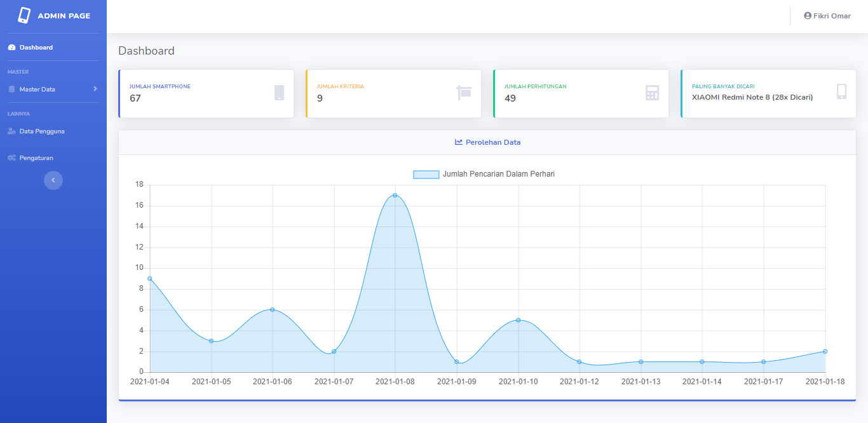Click the smartphone icon in Jumlah Smartphone card
The width and height of the screenshot is (868, 423).
click(279, 93)
